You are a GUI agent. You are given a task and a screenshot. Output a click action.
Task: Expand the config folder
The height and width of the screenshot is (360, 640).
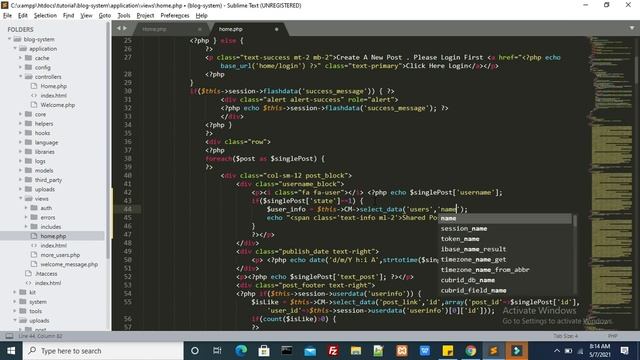pos(20,67)
